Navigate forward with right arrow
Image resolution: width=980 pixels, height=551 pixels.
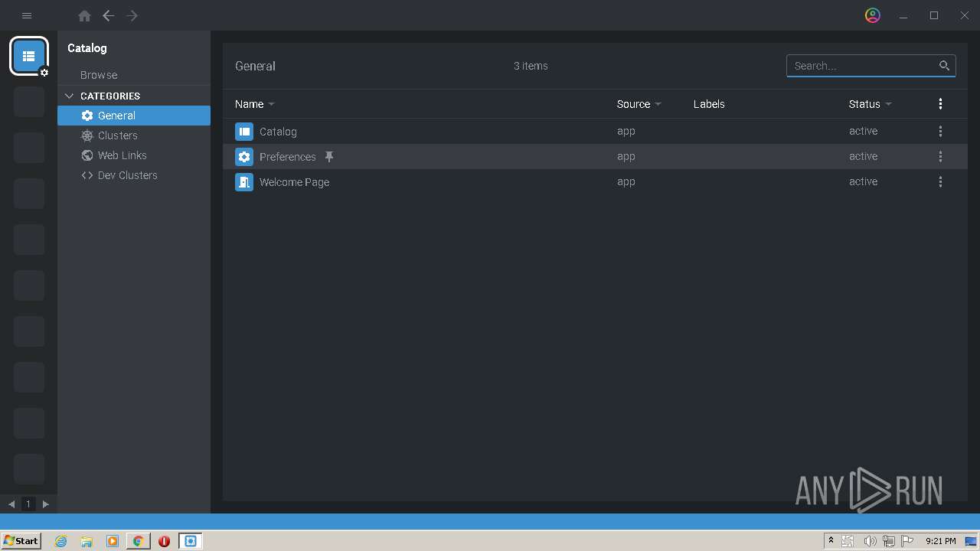click(132, 15)
